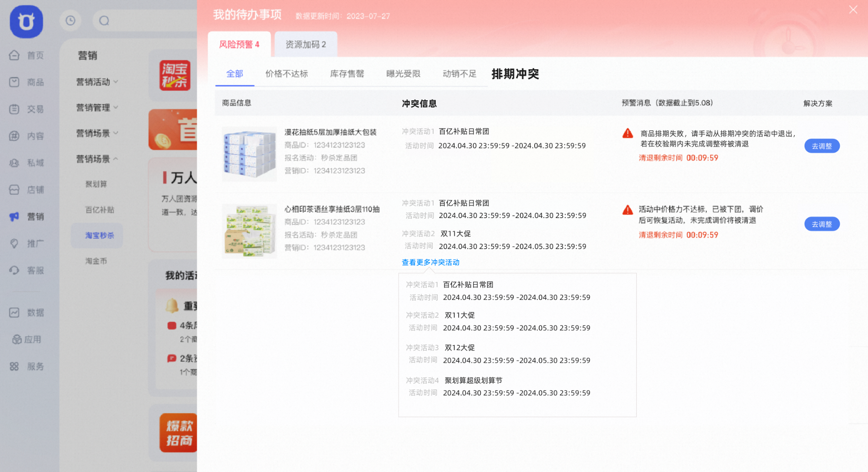Click 查看更多冲突活动 link
Screen dimensions: 868x472
(x=430, y=263)
